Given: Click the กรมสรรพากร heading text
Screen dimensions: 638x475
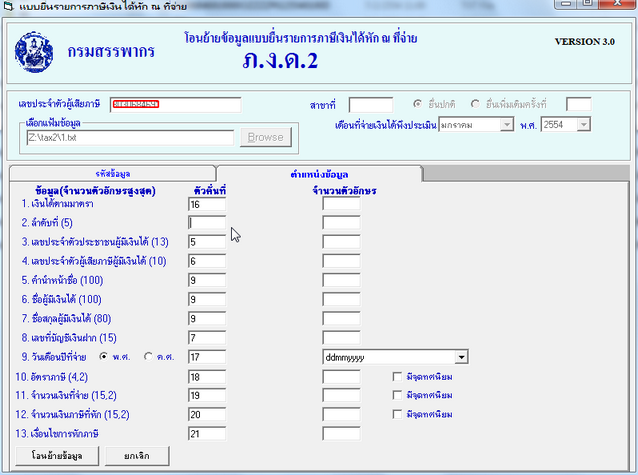Looking at the screenshot, I should pyautogui.click(x=111, y=51).
